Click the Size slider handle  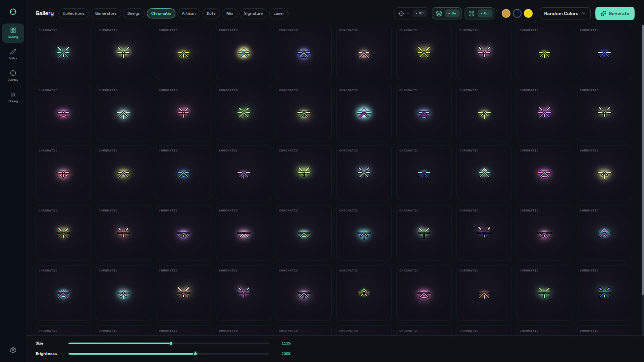(171, 343)
